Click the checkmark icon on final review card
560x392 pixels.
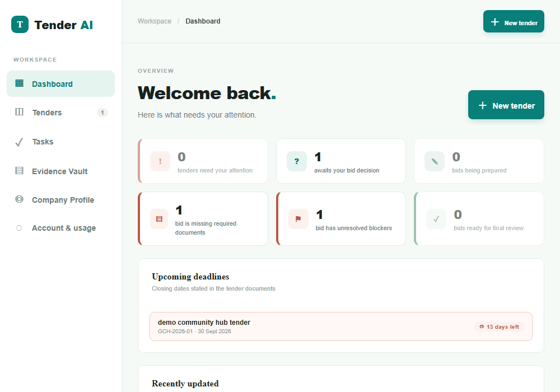(436, 219)
